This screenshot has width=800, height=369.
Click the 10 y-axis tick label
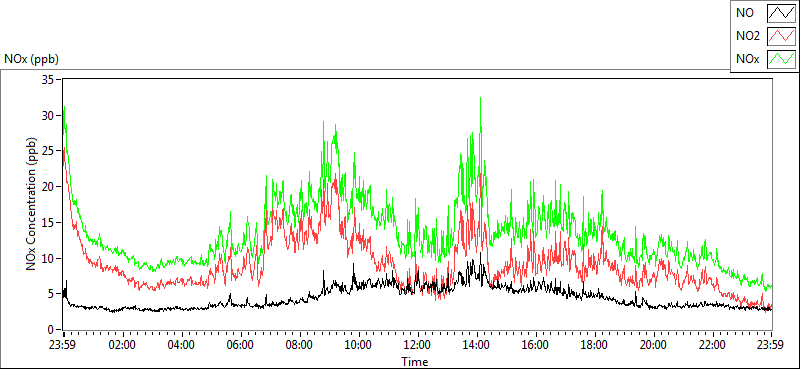pyautogui.click(x=49, y=258)
